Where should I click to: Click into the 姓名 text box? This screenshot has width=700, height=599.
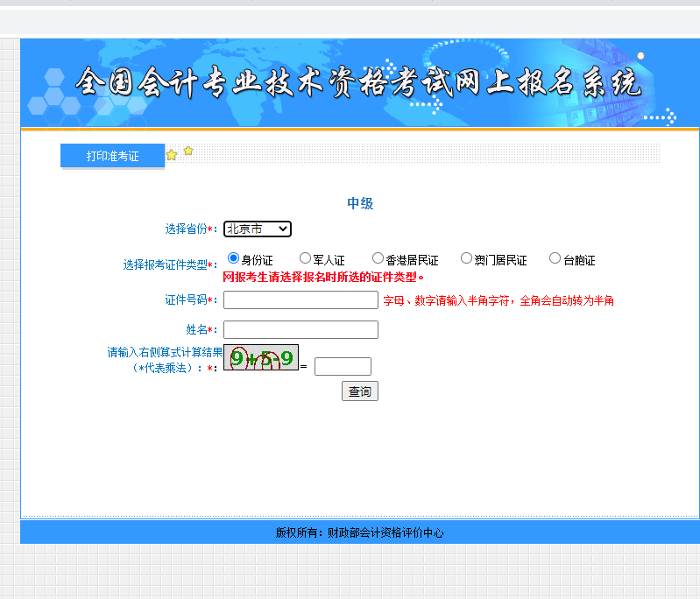click(301, 330)
